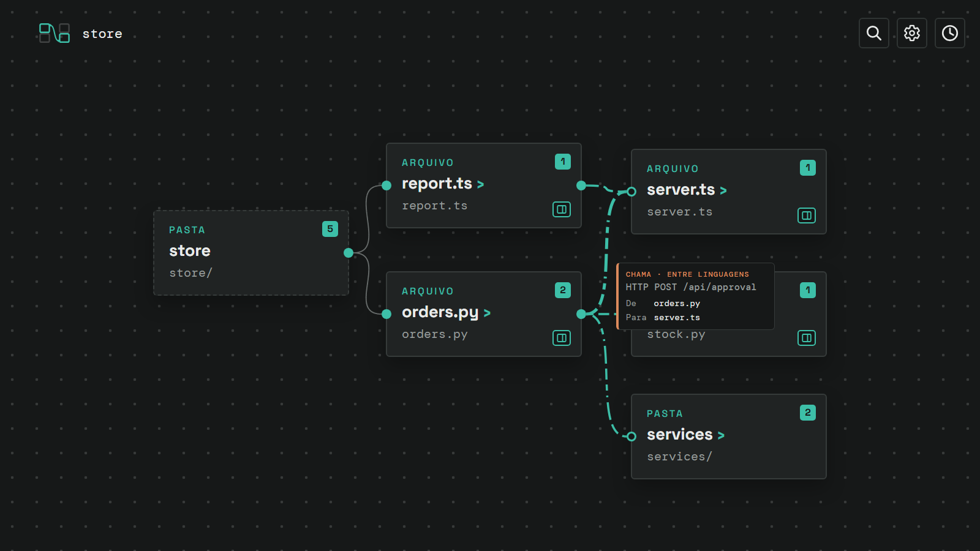The image size is (980, 551).
Task: Click the report.ts output port
Action: 581,186
